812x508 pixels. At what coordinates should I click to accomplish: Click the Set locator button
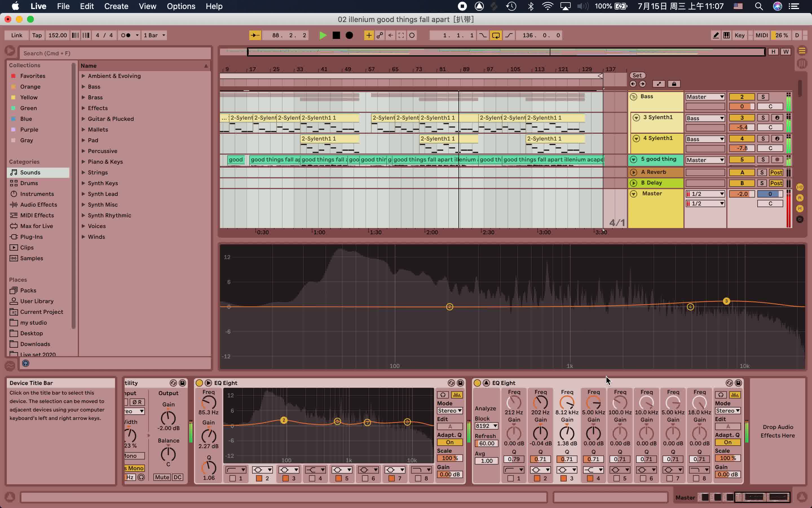coord(637,75)
